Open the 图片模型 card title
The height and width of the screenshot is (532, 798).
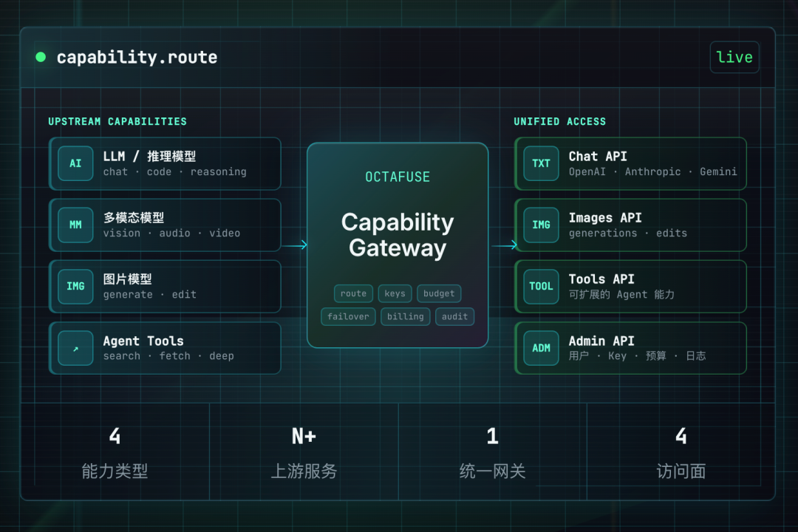(128, 279)
